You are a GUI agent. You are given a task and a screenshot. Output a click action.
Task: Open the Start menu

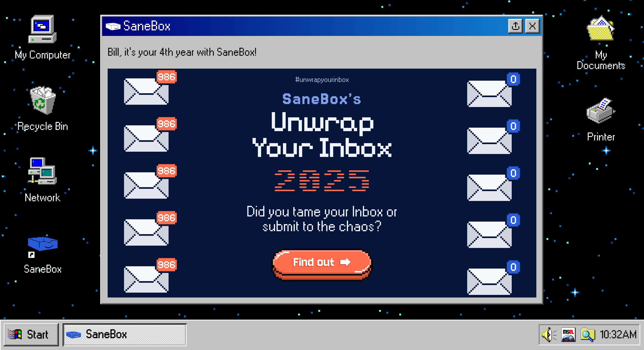(31, 335)
